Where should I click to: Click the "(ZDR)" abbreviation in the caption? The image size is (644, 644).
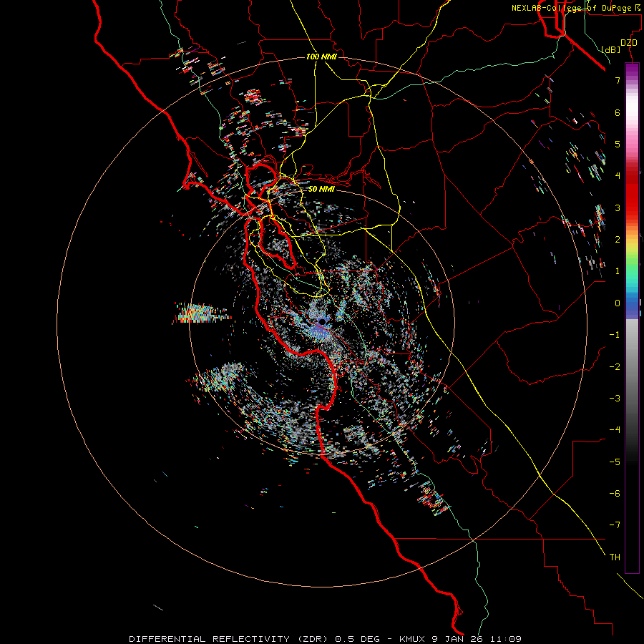tap(313, 639)
